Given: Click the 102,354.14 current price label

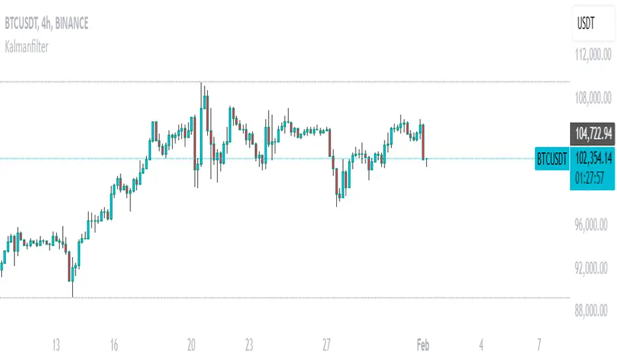Looking at the screenshot, I should tap(593, 159).
